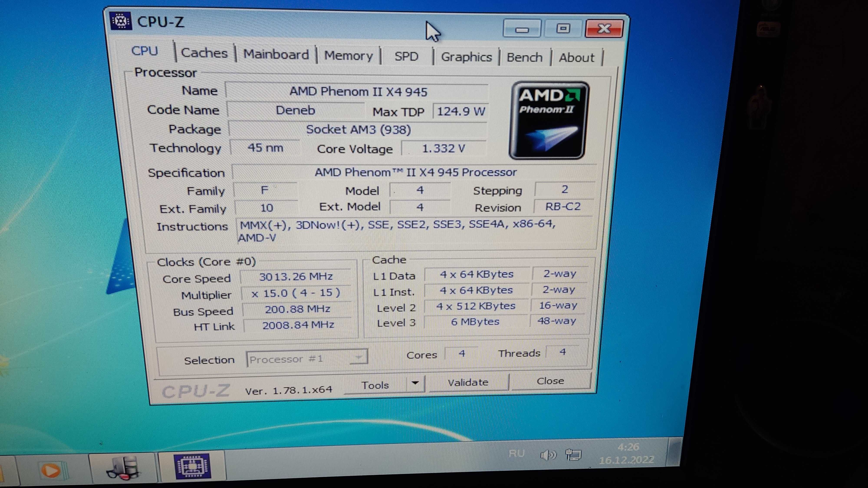Switch to the Caches tab
This screenshot has width=868, height=488.
[x=204, y=53]
